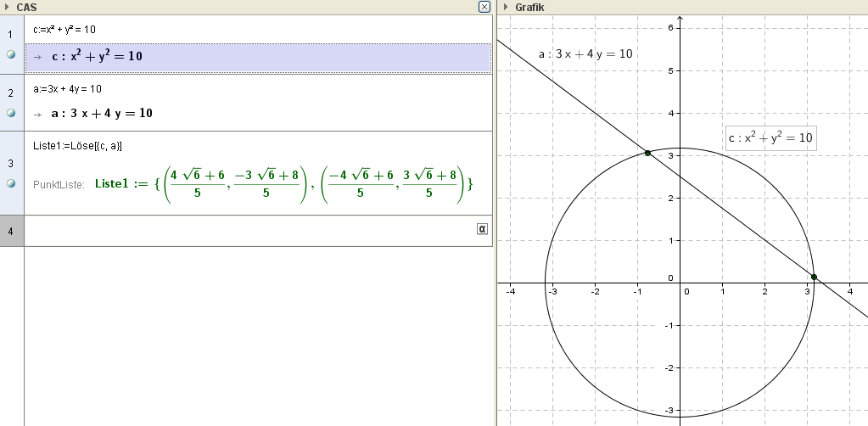
Task: Select the upper-left intersection point on circle
Action: tap(647, 153)
